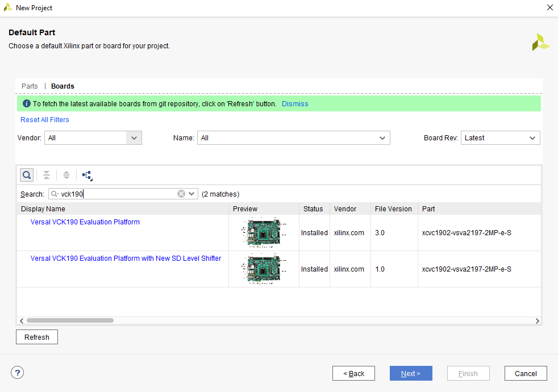Click the Collapse All toolbar icon
The image size is (558, 392).
click(47, 175)
